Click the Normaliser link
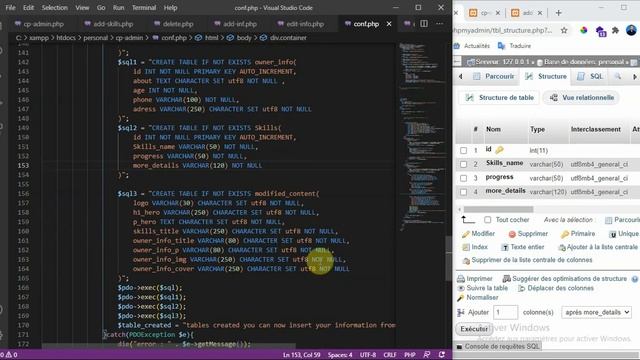The image size is (640, 360). tap(478, 298)
